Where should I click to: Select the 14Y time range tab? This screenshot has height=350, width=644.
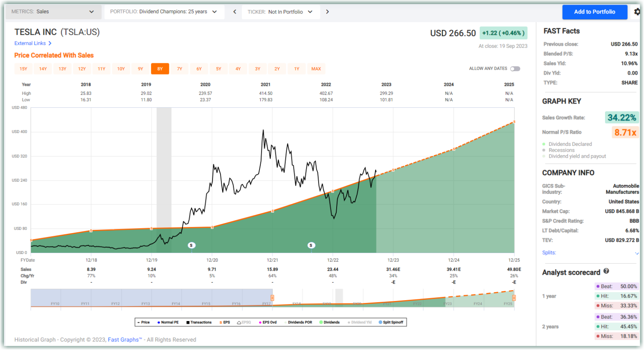click(x=43, y=69)
